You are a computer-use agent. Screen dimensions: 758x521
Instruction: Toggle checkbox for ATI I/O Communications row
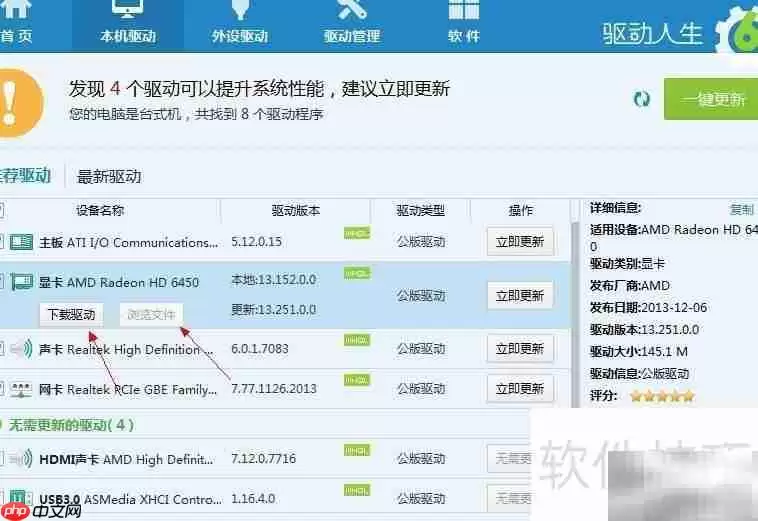1,242
